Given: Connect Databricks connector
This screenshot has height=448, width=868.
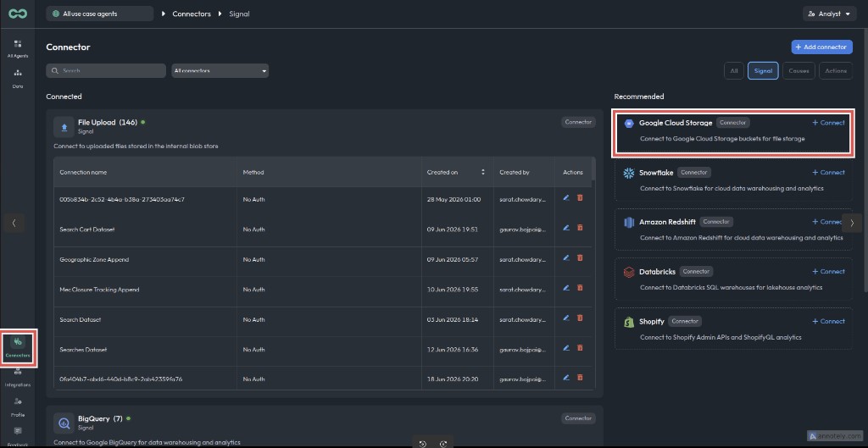Looking at the screenshot, I should (x=828, y=272).
